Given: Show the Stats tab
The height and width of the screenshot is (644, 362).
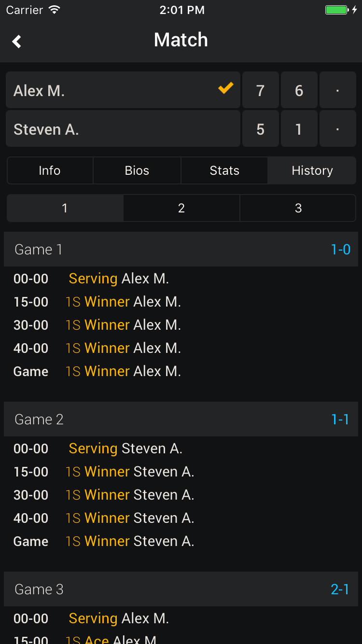Looking at the screenshot, I should [x=224, y=170].
